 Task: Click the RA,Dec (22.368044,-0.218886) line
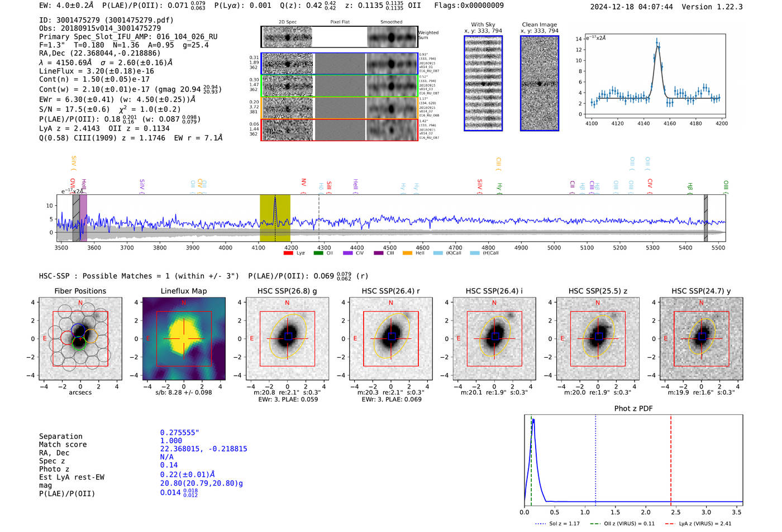point(100,53)
